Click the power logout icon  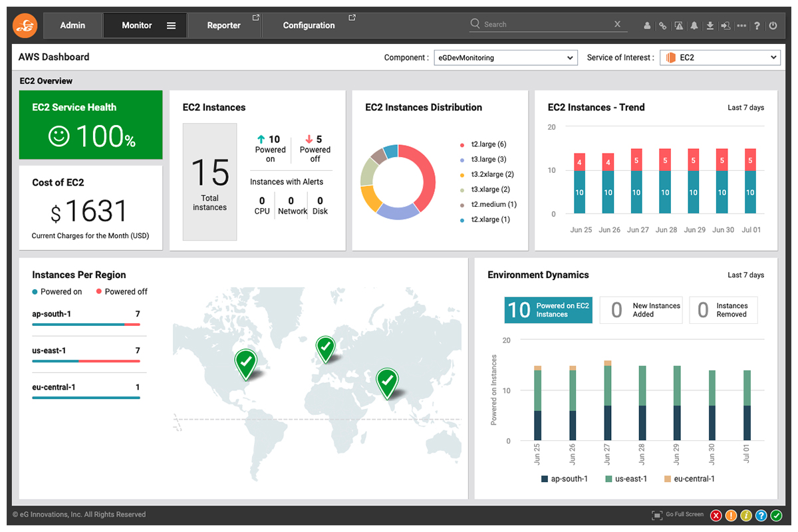click(773, 26)
